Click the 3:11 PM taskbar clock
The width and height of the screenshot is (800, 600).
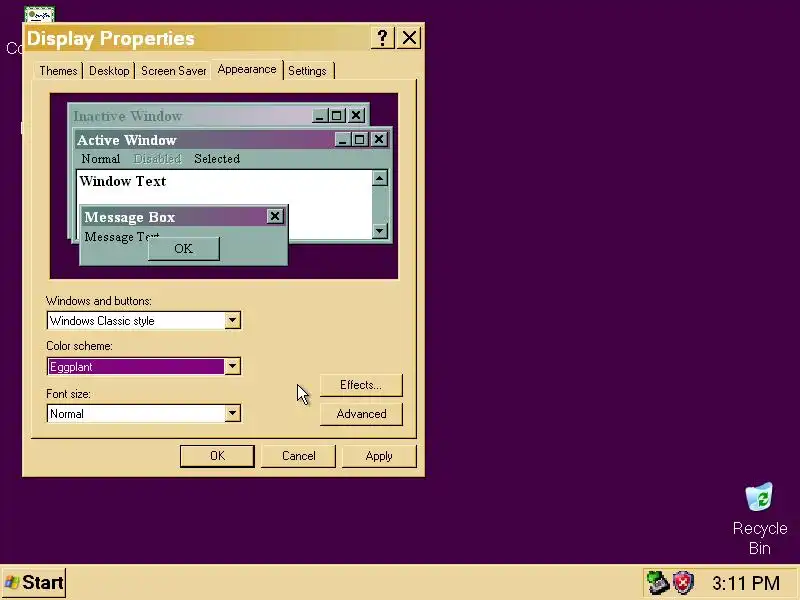point(746,583)
